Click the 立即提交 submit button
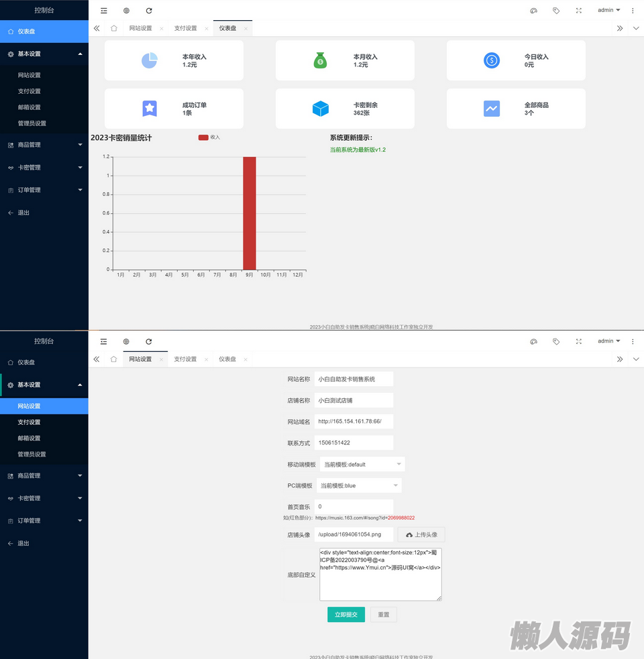The width and height of the screenshot is (644, 659). pyautogui.click(x=346, y=615)
